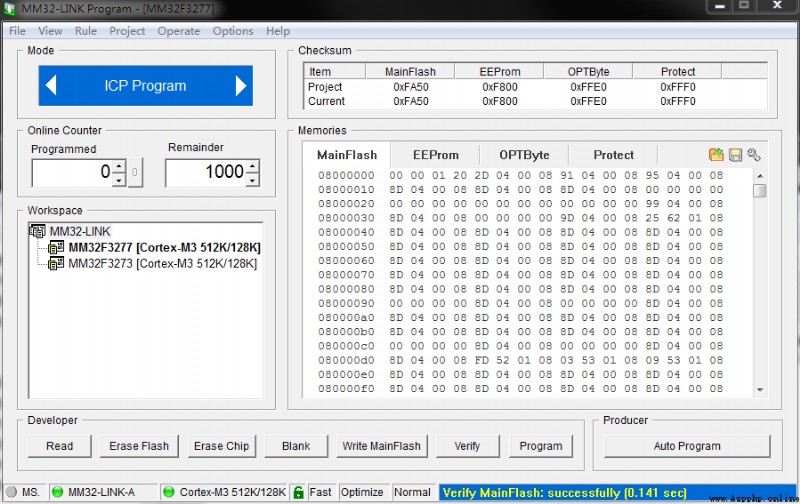800x504 pixels.
Task: Click the Normal status bar entry
Action: (412, 492)
